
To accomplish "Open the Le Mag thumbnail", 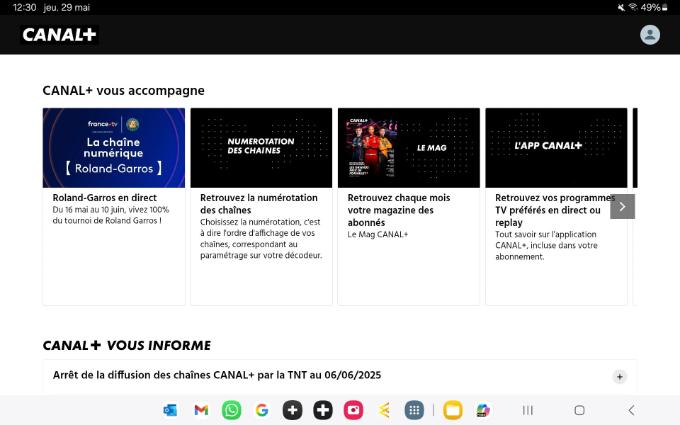I will [409, 148].
